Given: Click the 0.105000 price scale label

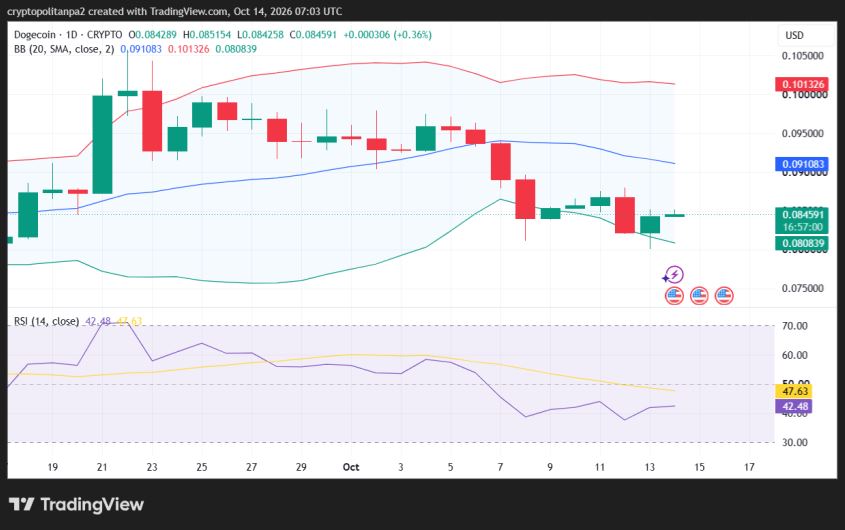Looking at the screenshot, I should (x=802, y=56).
